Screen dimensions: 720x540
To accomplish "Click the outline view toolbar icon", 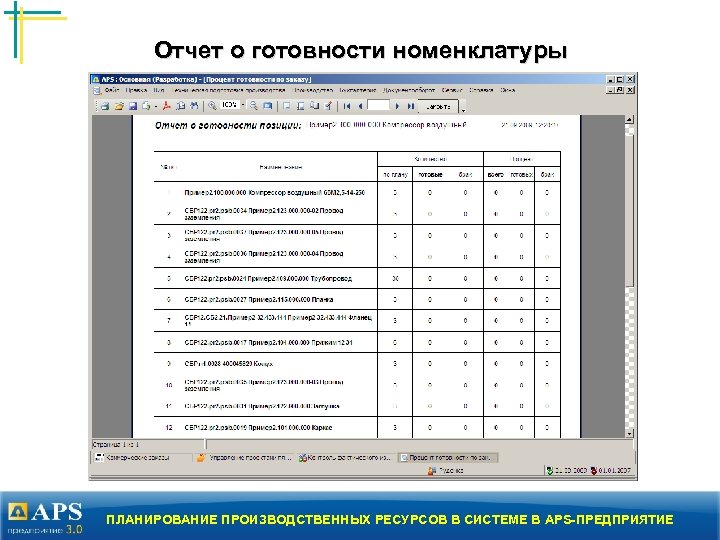I will tap(300, 106).
